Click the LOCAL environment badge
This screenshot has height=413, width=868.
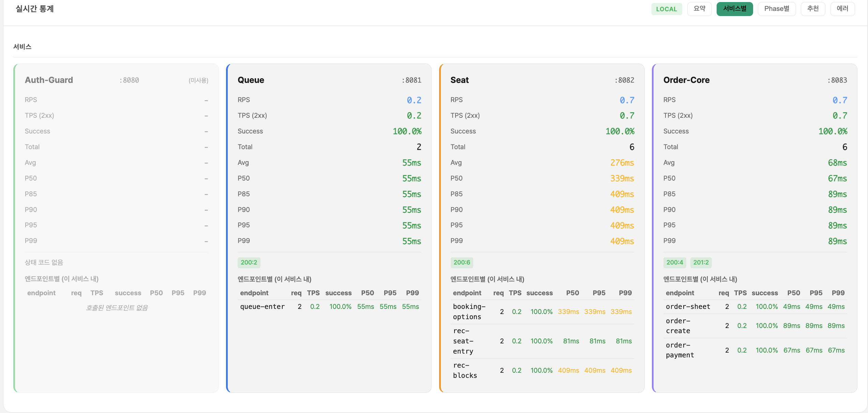(667, 9)
